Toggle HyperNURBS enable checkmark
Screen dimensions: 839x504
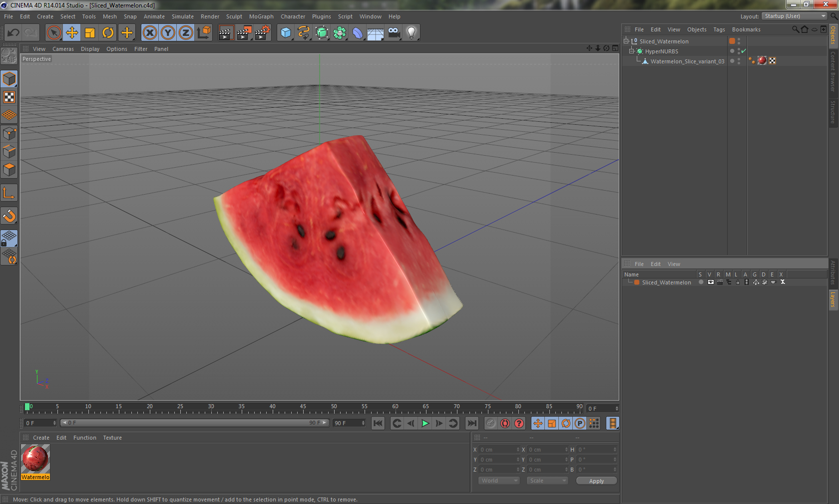pyautogui.click(x=744, y=51)
